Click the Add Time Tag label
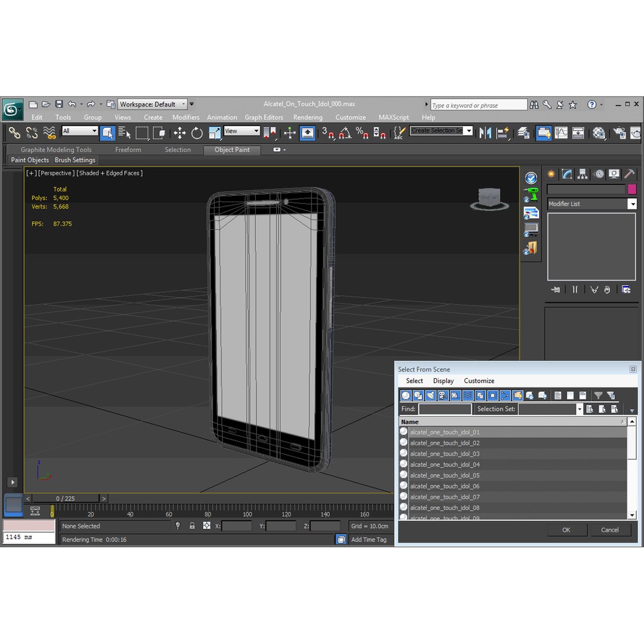 pyautogui.click(x=369, y=540)
